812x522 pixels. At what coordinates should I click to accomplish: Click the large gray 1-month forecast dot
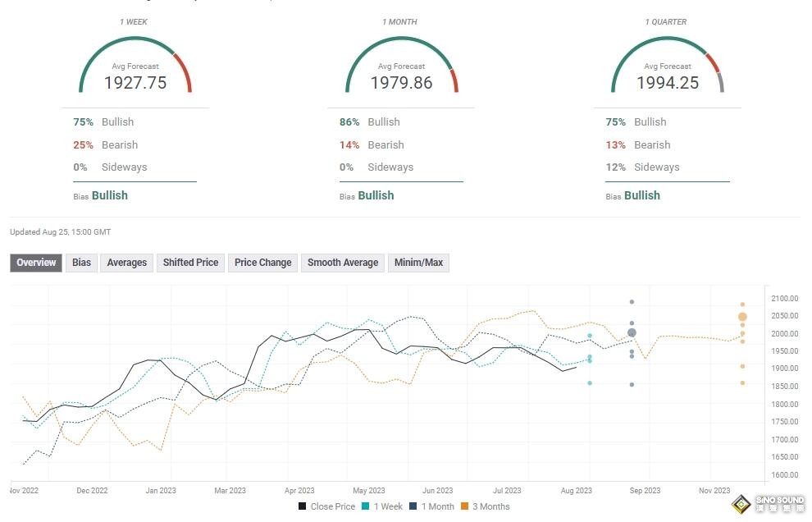[x=632, y=332]
